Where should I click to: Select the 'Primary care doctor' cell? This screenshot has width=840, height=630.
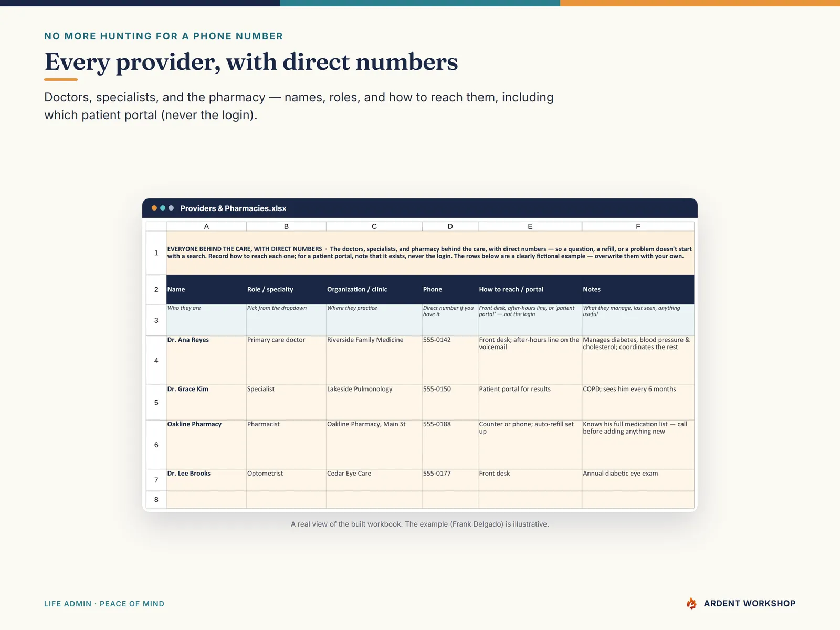[286, 361]
